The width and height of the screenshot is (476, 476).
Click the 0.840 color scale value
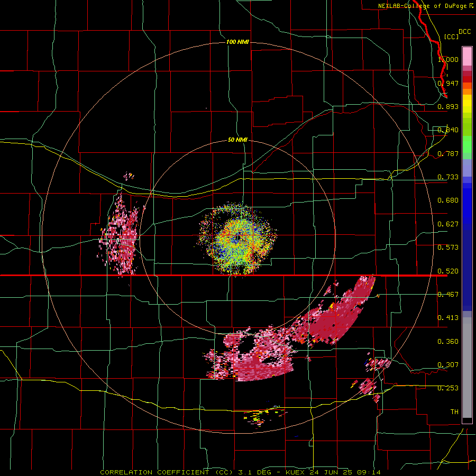click(x=448, y=130)
